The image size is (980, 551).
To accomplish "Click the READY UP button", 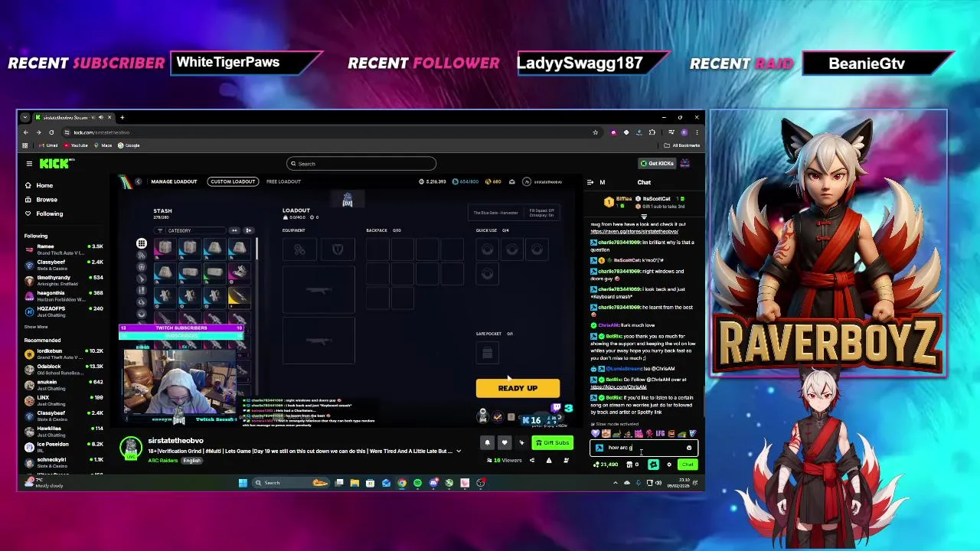I will click(x=518, y=388).
